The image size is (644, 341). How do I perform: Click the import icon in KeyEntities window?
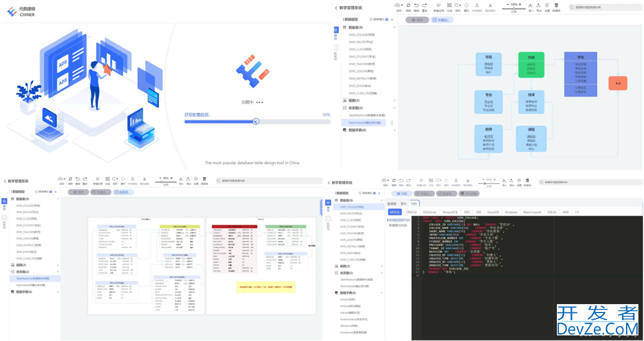tap(531, 6)
